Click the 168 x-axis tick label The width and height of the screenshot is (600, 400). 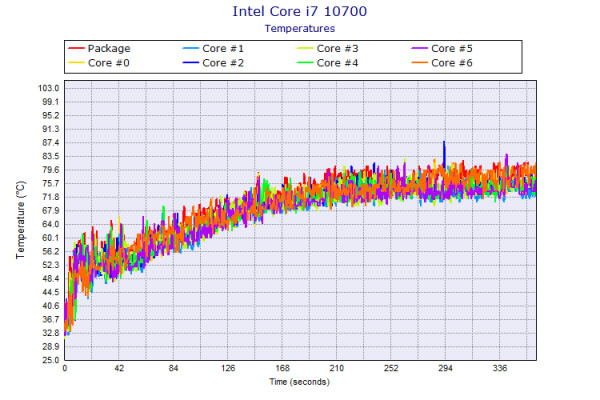point(282,368)
